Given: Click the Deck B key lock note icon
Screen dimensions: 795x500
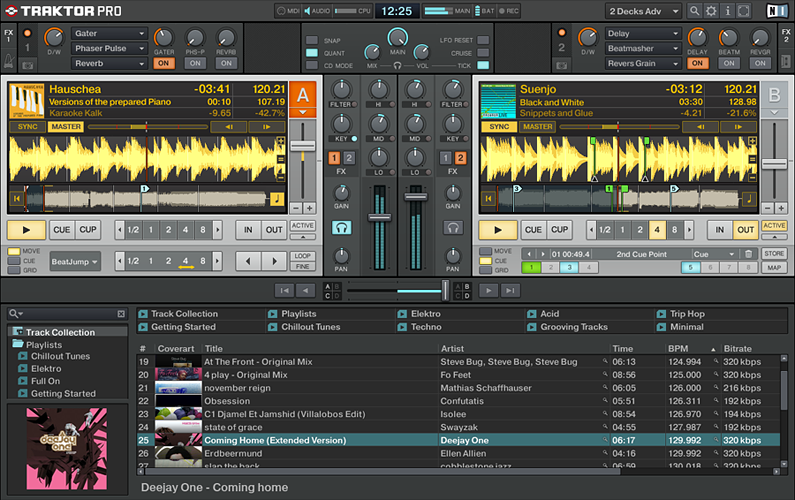Looking at the screenshot, I should 749,199.
